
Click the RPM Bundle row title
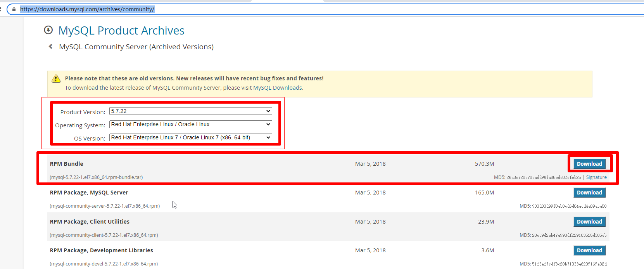click(x=67, y=164)
